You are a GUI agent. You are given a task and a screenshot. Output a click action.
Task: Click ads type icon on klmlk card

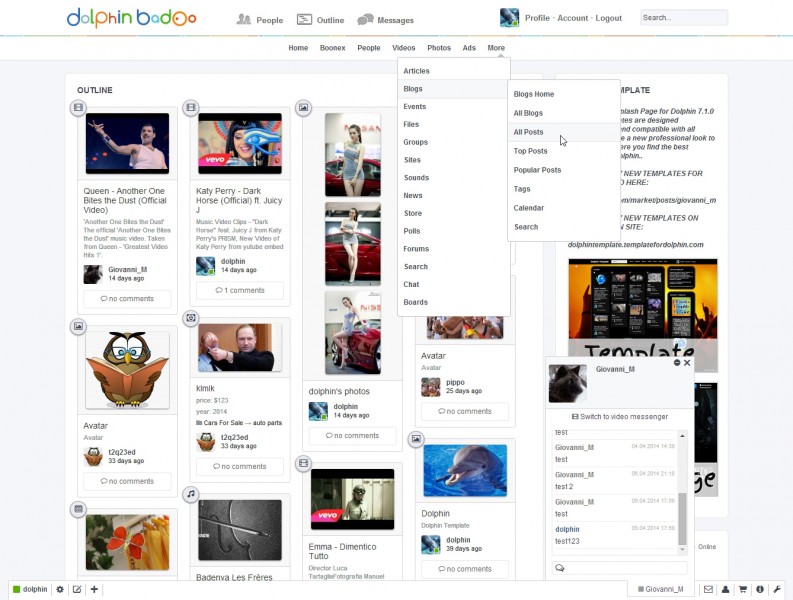click(191, 318)
